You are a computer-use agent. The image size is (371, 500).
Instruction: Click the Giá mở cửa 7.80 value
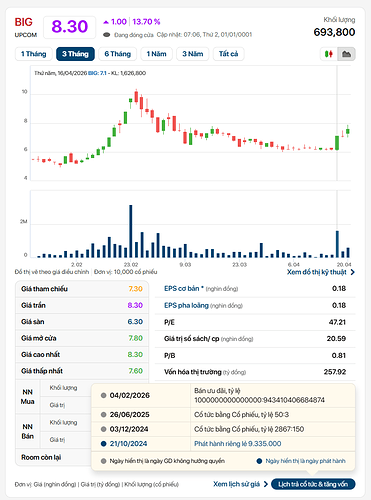coord(136,338)
